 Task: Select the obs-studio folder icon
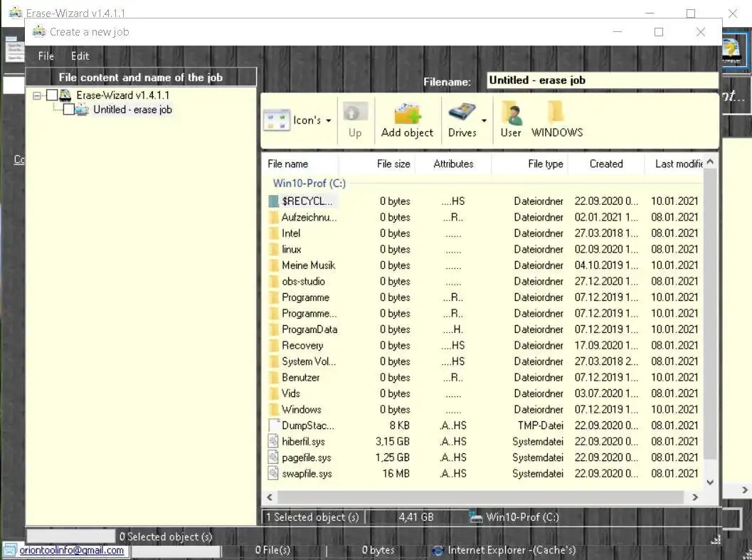(273, 281)
